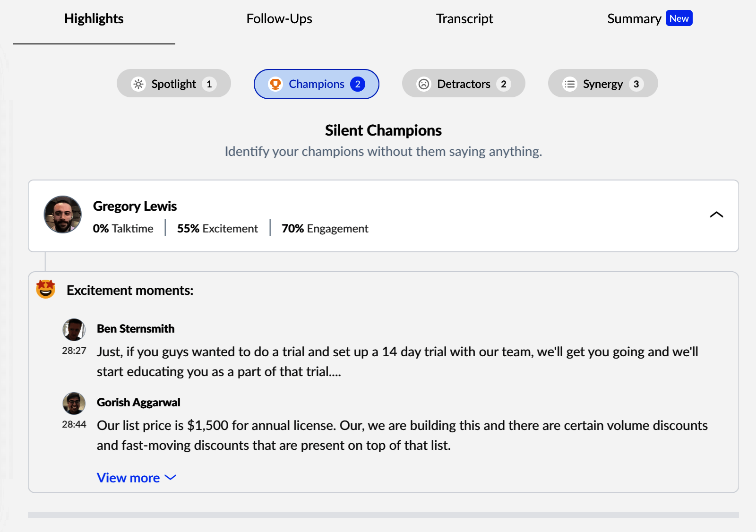Click the Detractors sad face icon
This screenshot has width=756, height=532.
click(x=424, y=84)
